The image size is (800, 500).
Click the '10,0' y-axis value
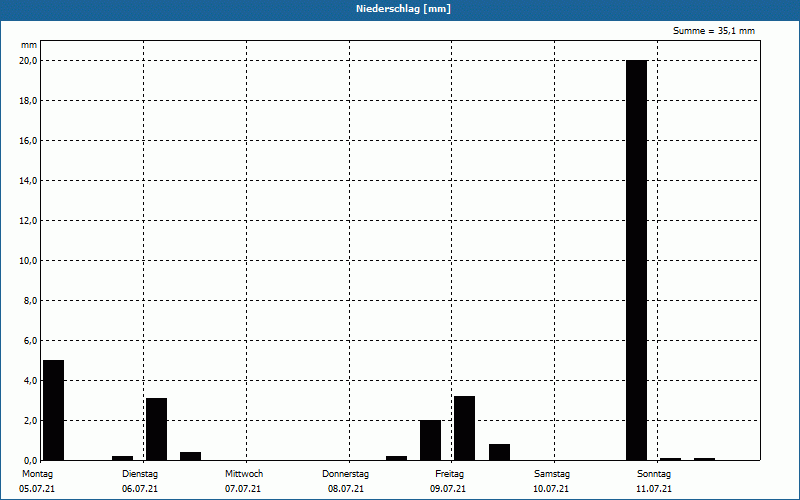coord(29,261)
